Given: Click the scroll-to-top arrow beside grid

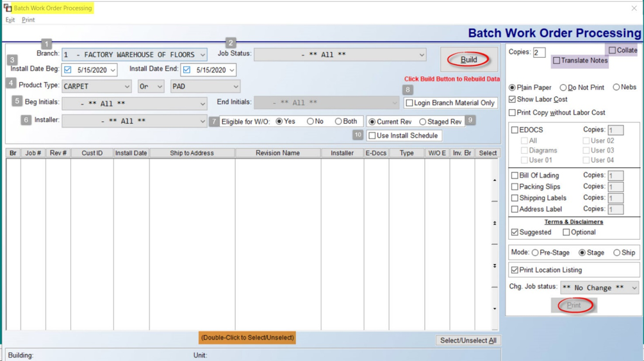Looking at the screenshot, I should [x=495, y=180].
